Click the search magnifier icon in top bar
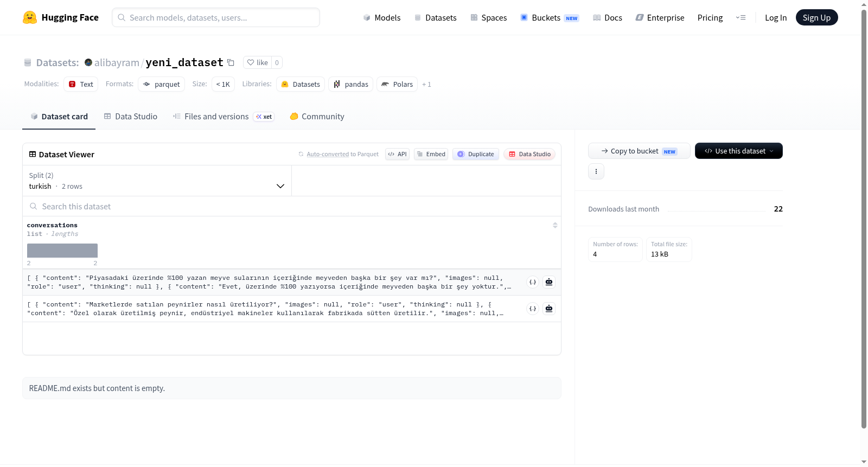Screen dimensions: 868x467 tap(122, 17)
